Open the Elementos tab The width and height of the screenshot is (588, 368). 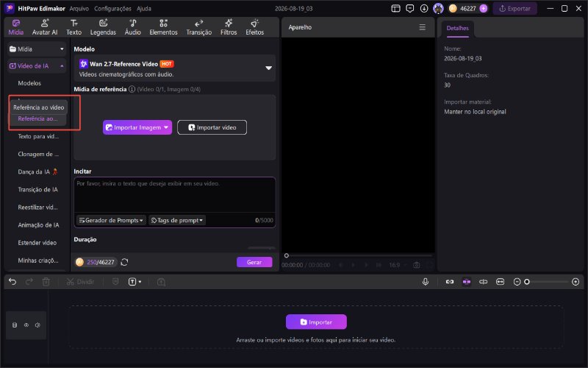[163, 27]
